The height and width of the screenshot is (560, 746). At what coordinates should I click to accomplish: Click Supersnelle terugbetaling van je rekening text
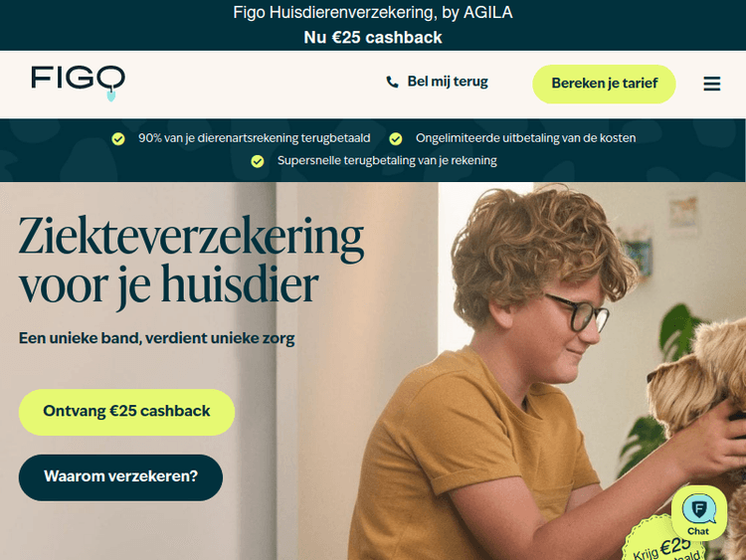(x=387, y=160)
